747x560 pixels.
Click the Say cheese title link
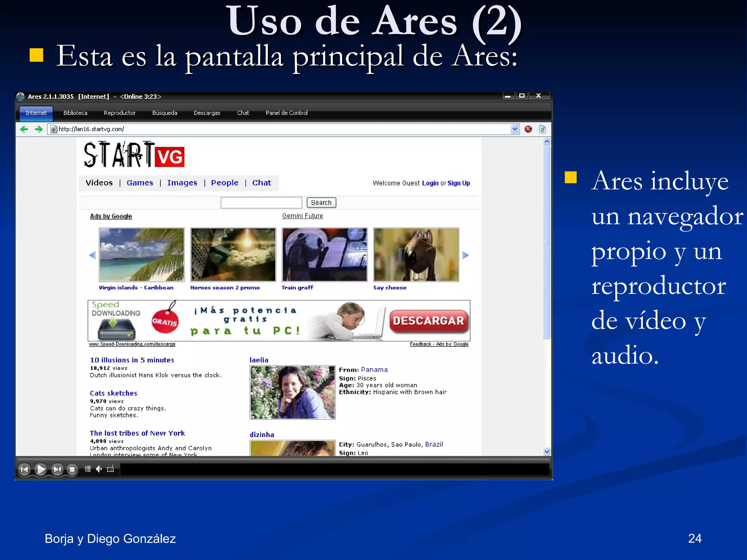[390, 288]
